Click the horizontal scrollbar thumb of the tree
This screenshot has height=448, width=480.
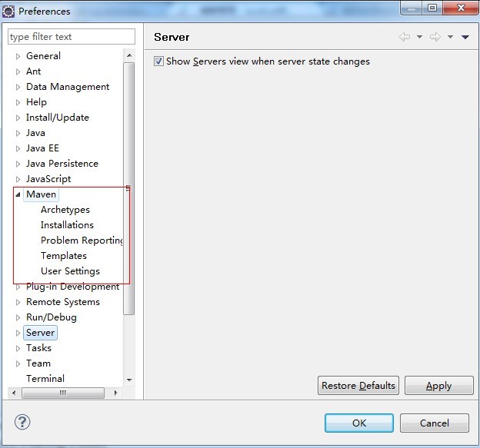63,393
